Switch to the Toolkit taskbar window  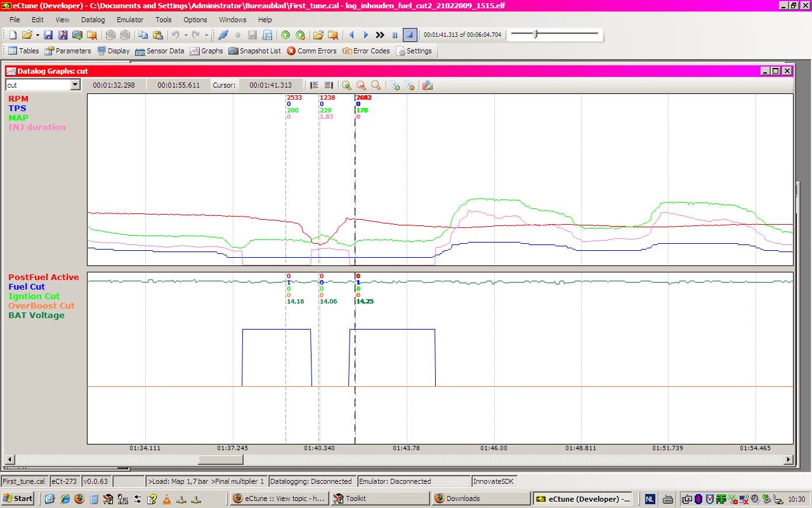379,498
